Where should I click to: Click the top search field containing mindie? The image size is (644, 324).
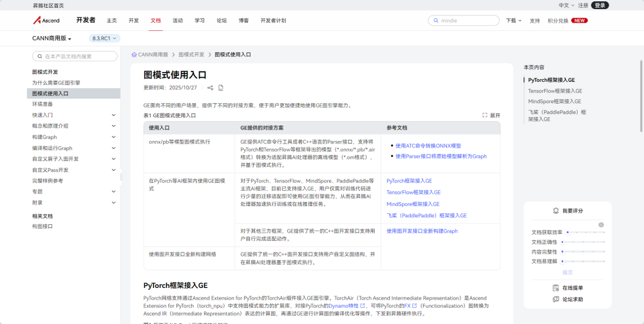coord(464,21)
